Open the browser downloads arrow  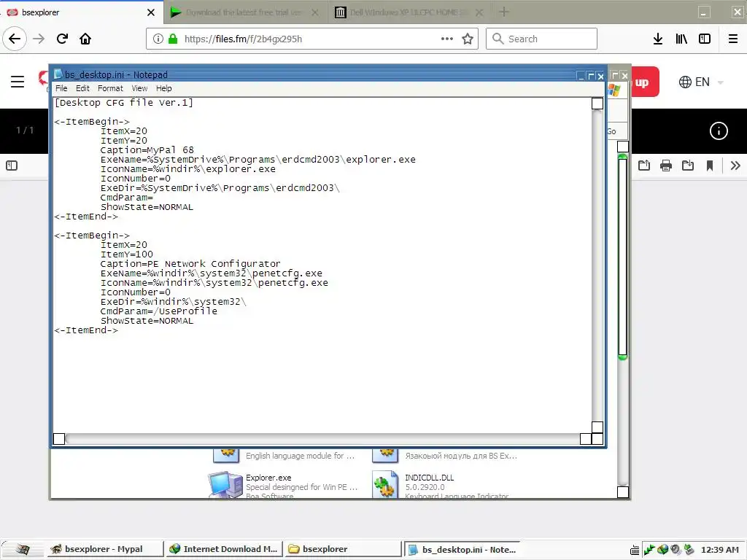click(x=658, y=39)
